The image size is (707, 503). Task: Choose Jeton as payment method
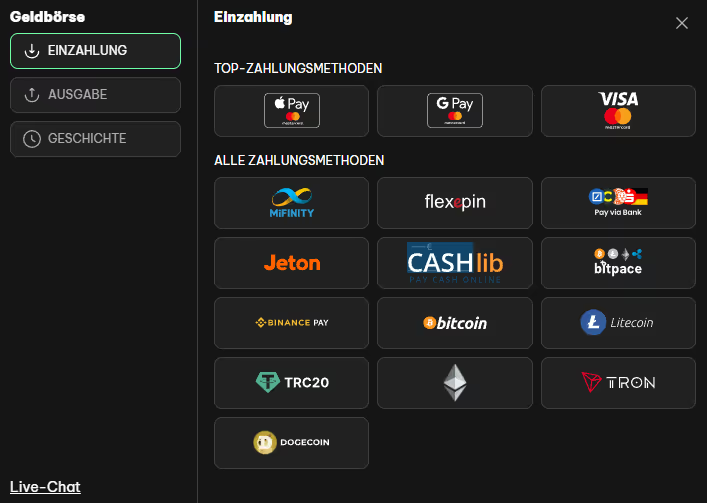tap(291, 263)
